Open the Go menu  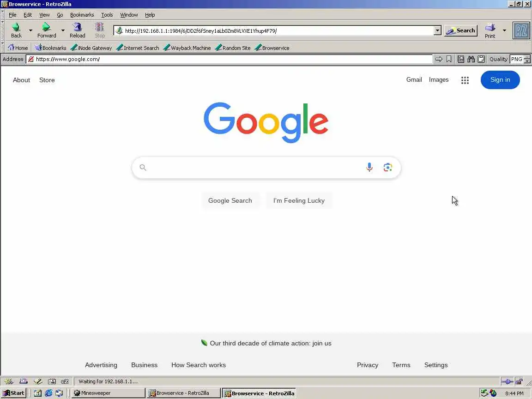pyautogui.click(x=60, y=15)
